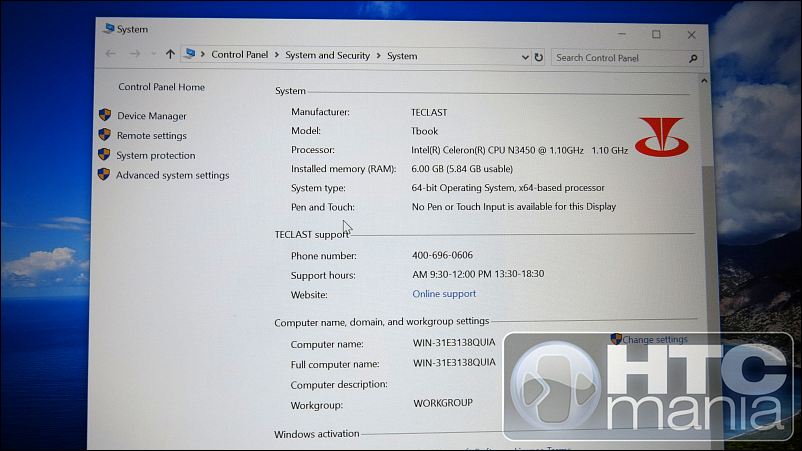Refresh the System page

539,57
